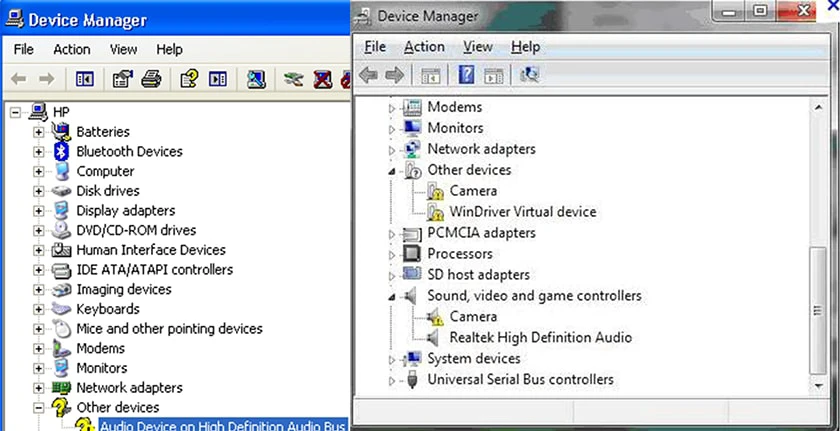This screenshot has height=431, width=840.
Task: Open View menu in left Device Manager
Action: click(123, 49)
